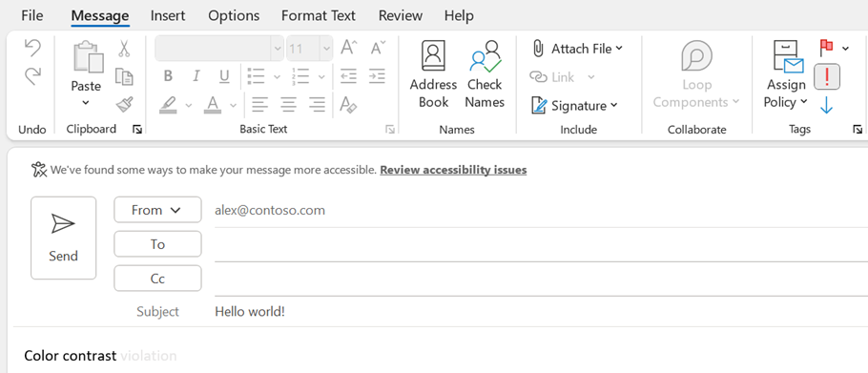Cut selection with scissors icon
Viewport: 868px width, 373px height.
(124, 49)
